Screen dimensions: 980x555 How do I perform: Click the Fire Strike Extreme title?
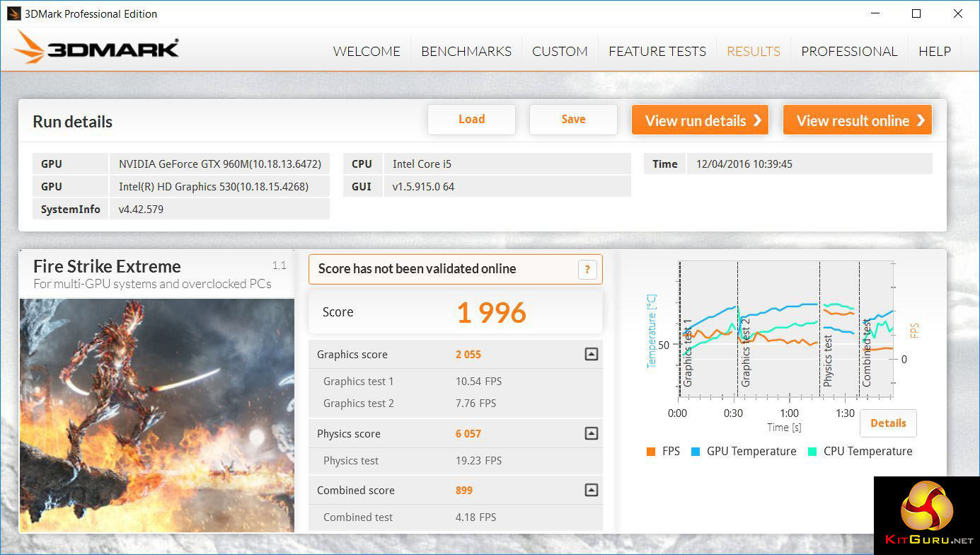pos(107,267)
